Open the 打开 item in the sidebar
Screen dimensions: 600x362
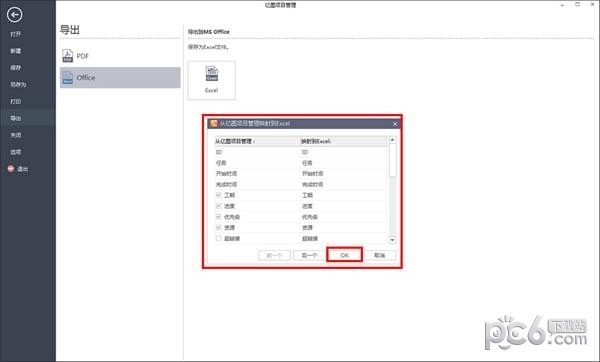[16, 34]
